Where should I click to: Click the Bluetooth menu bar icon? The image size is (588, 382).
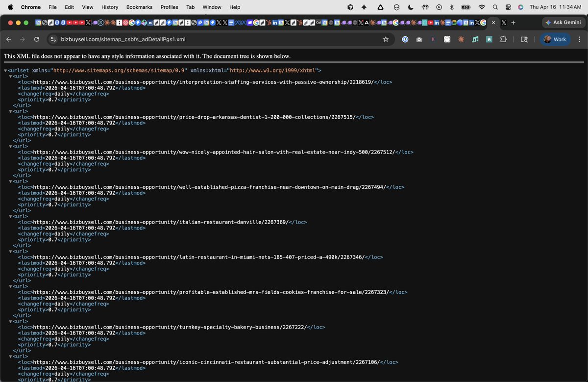[x=452, y=7]
